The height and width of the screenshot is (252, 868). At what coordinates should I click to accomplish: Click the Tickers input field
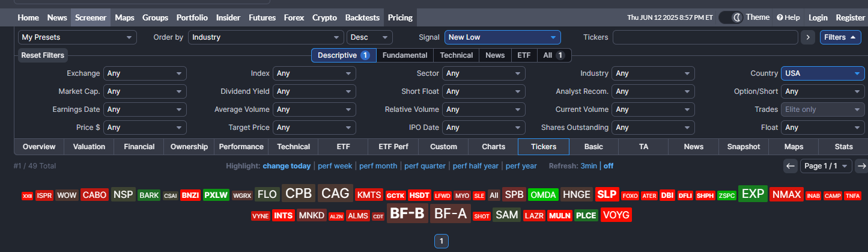tap(705, 37)
